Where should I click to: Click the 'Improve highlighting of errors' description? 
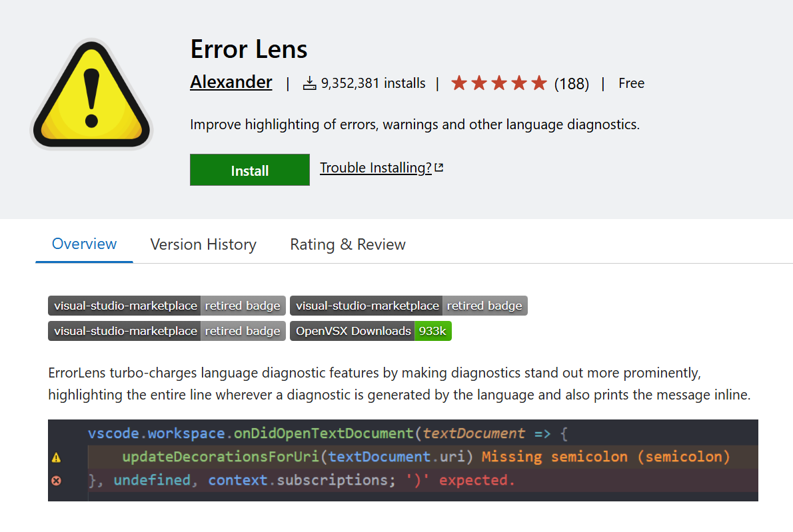pyautogui.click(x=414, y=125)
